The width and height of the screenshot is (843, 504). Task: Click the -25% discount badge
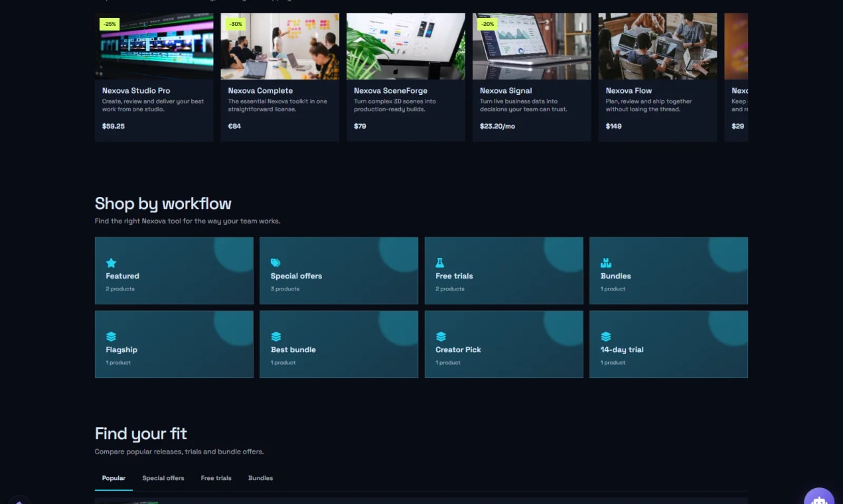[110, 24]
